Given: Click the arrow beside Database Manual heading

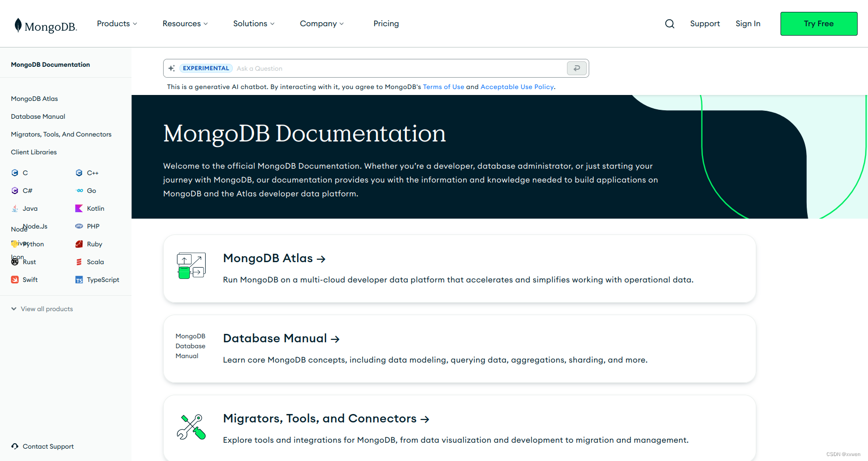Looking at the screenshot, I should 335,339.
